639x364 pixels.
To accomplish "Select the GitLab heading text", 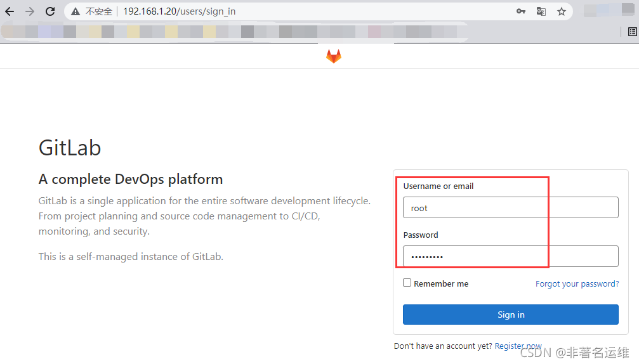I will pyautogui.click(x=70, y=148).
